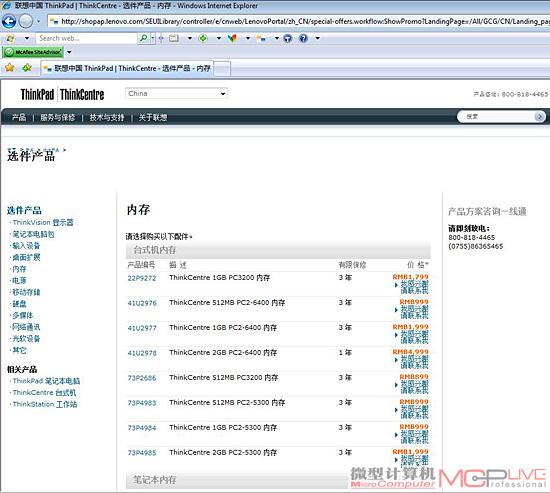
Task: Click the MSN butterfly toolbar icon
Action: click(x=232, y=38)
